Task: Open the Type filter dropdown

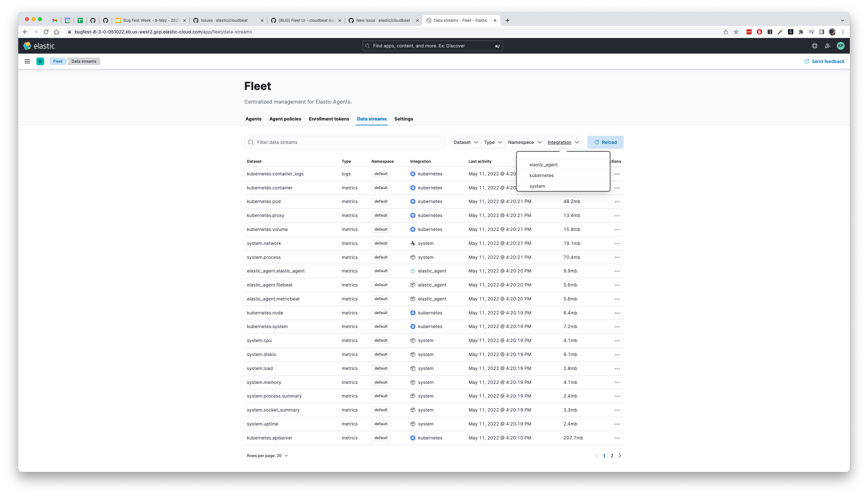Action: [x=493, y=142]
